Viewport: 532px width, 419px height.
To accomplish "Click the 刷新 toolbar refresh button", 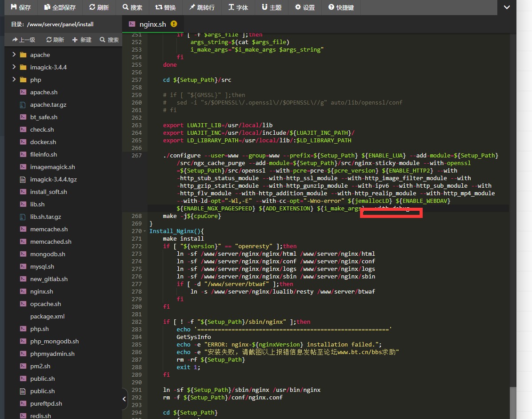I will [99, 7].
